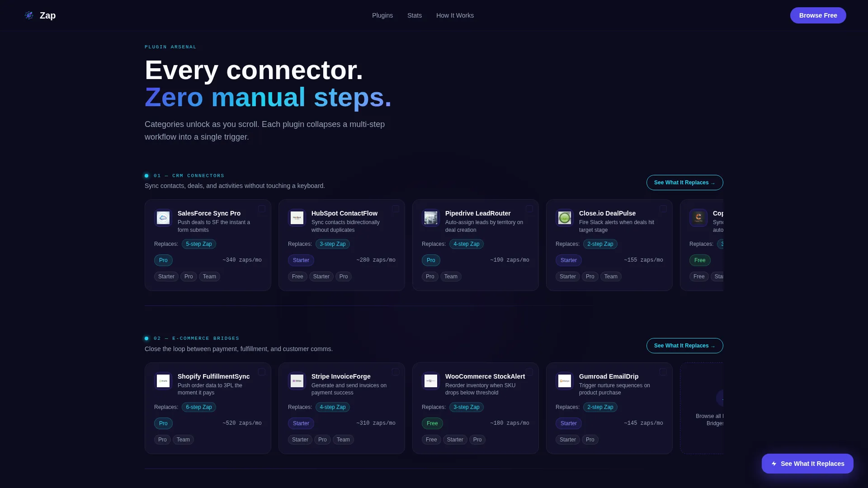
Task: Click the Pipedrive LeadRouter title
Action: (x=478, y=213)
